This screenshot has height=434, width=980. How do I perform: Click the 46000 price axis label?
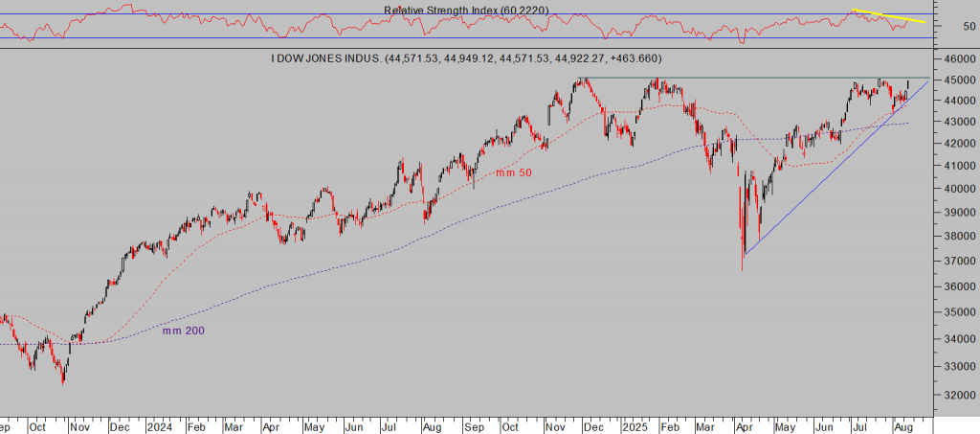[959, 58]
